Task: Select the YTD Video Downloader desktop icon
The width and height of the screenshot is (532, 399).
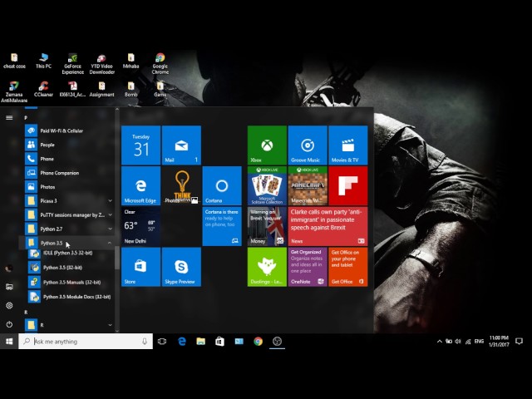Action: tap(101, 63)
